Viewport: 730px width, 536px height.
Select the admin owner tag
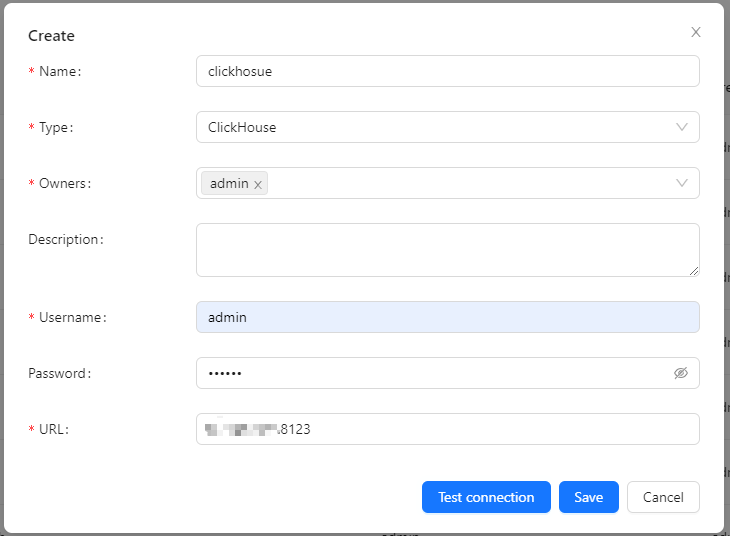(x=229, y=183)
